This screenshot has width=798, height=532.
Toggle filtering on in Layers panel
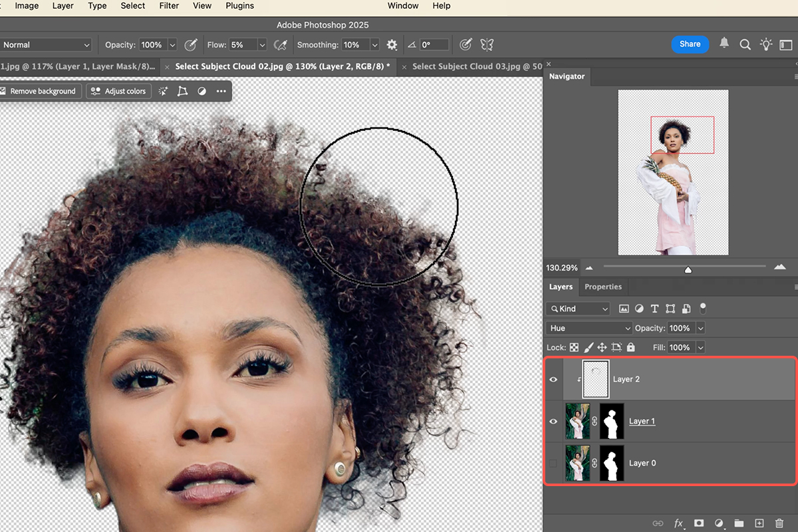702,308
